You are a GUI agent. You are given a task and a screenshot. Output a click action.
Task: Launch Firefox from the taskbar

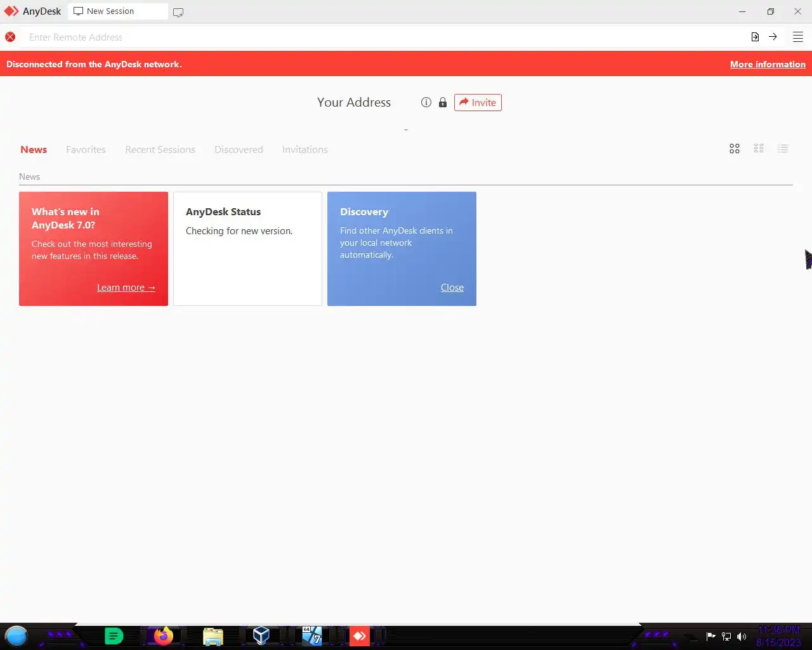click(164, 635)
